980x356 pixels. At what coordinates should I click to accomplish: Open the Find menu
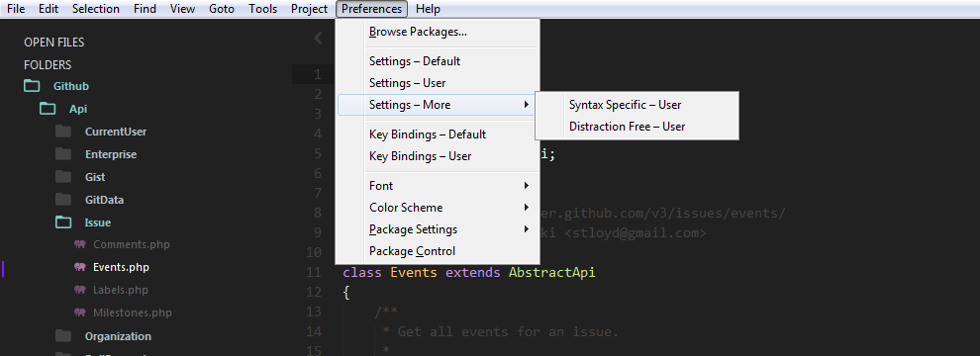pyautogui.click(x=145, y=9)
